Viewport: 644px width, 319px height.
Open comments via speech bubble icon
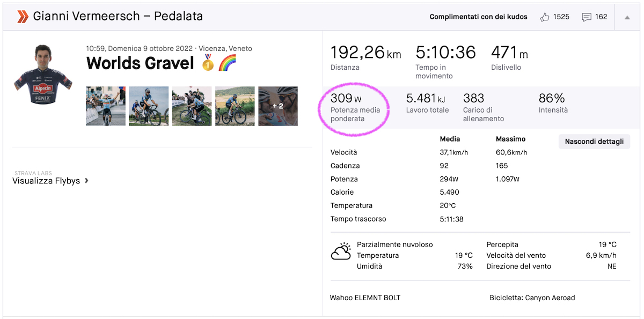tap(587, 17)
